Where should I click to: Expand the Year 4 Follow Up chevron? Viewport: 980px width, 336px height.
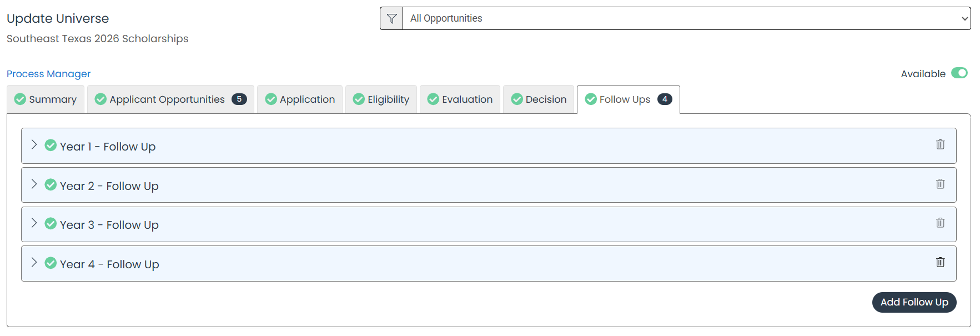[34, 263]
